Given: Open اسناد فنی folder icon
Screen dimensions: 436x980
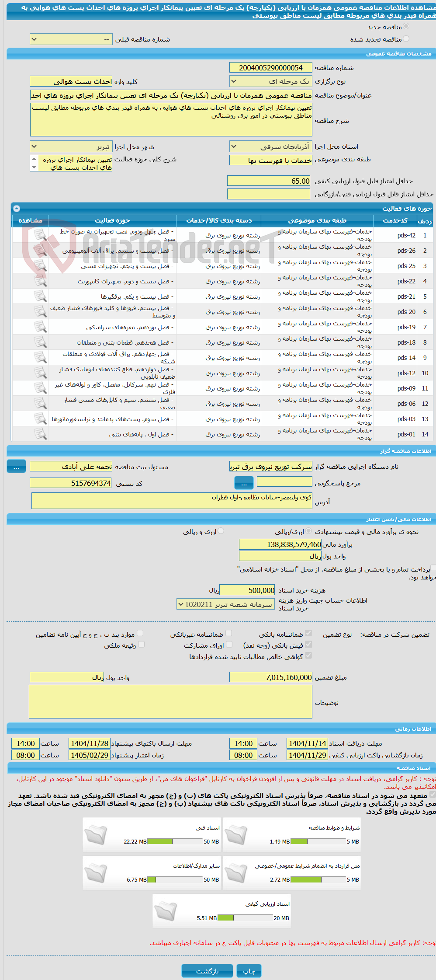Looking at the screenshot, I should [96, 835].
